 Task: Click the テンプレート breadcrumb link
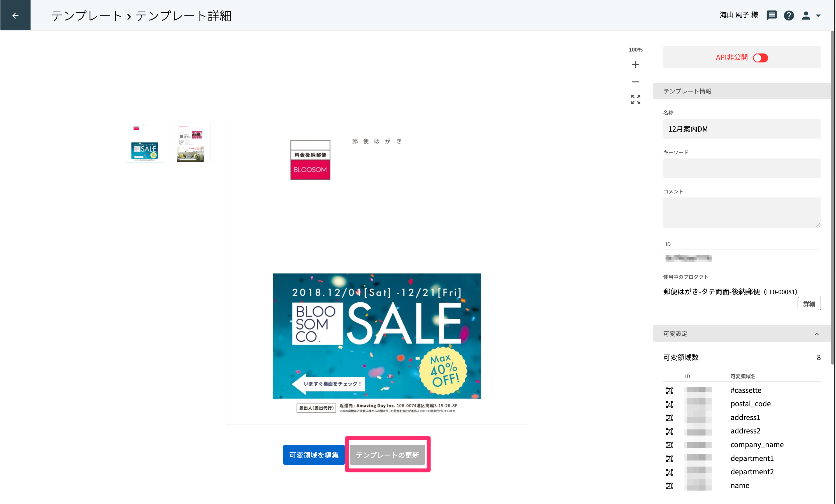(86, 16)
